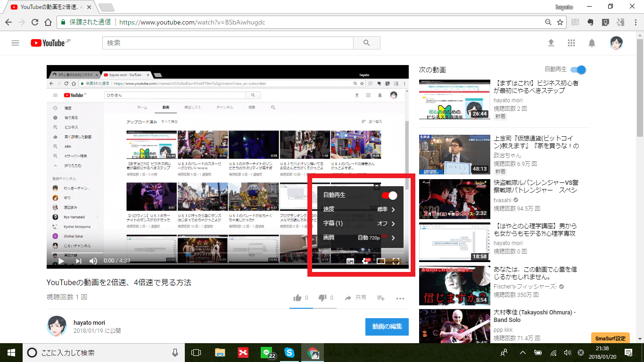Click the Evernote elephant extension icon
644x362 pixels.
tap(590, 22)
